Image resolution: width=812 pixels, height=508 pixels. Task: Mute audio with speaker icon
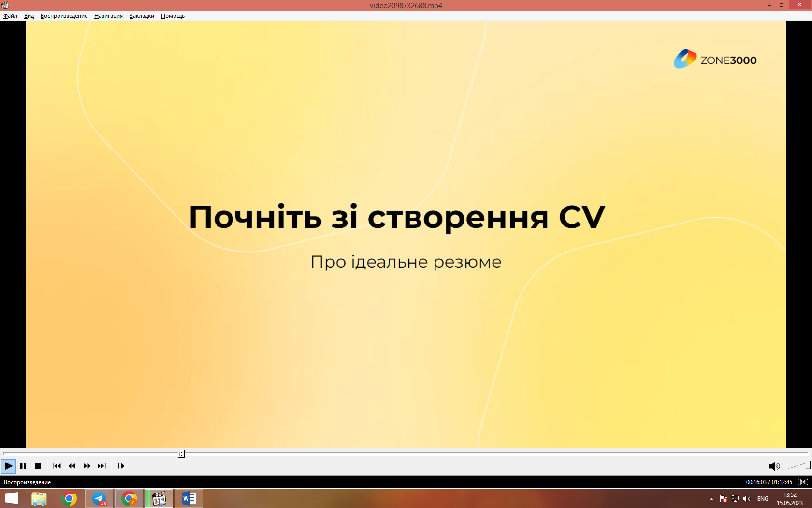(x=774, y=466)
